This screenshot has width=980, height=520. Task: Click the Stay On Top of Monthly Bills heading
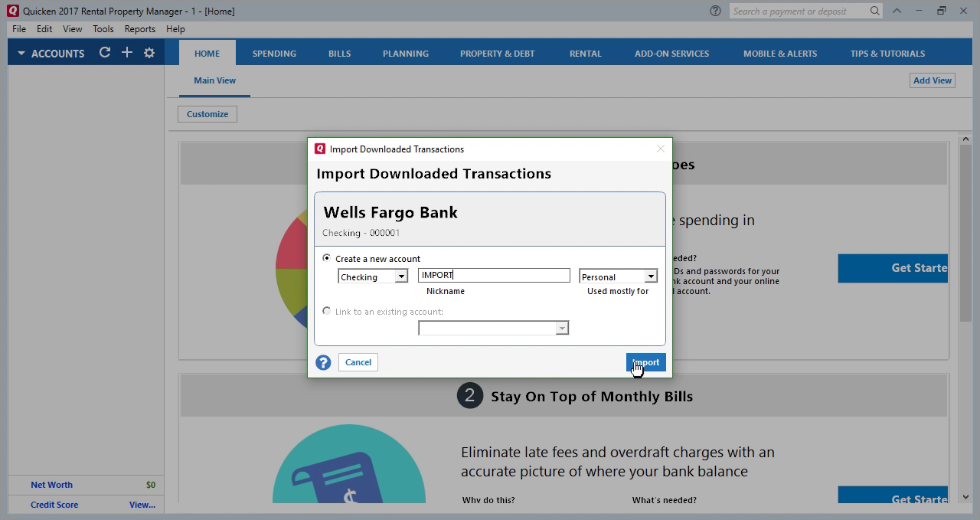(x=592, y=397)
